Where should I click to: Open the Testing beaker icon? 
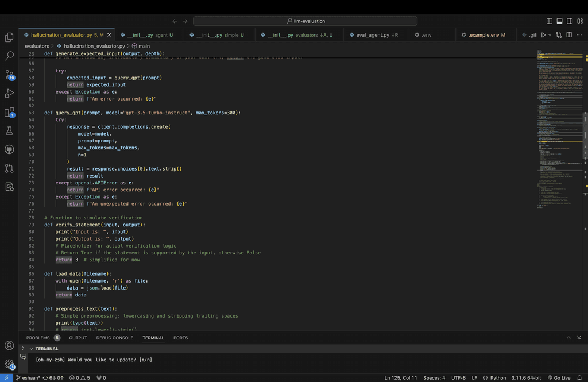pos(9,131)
